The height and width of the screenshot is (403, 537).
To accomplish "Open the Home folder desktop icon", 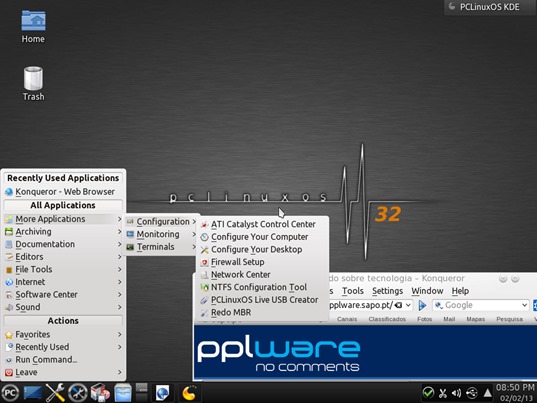I will tap(33, 27).
